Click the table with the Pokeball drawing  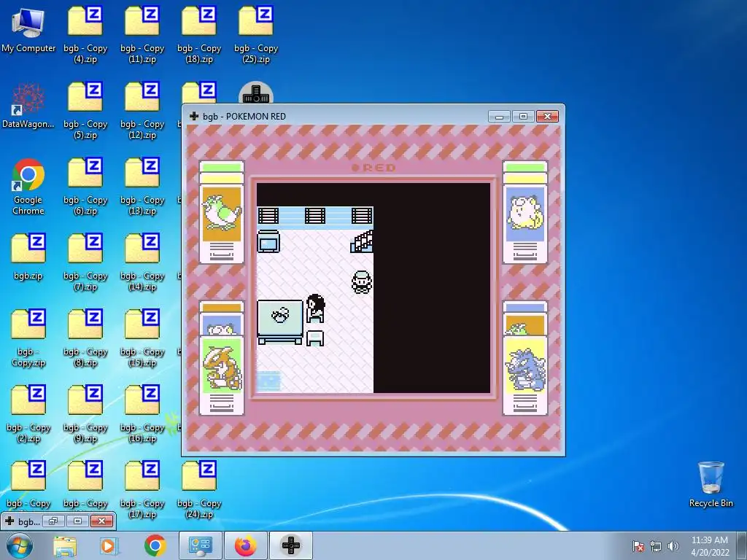(280, 322)
